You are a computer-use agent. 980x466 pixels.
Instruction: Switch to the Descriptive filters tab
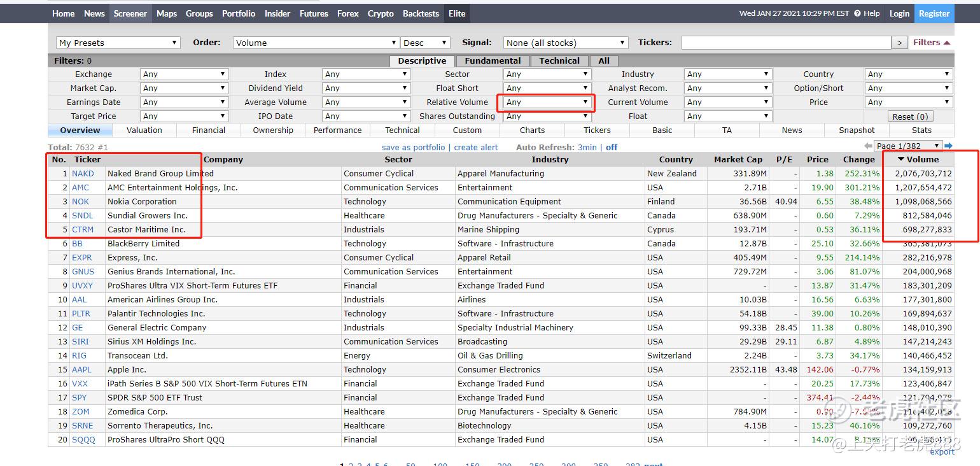422,61
